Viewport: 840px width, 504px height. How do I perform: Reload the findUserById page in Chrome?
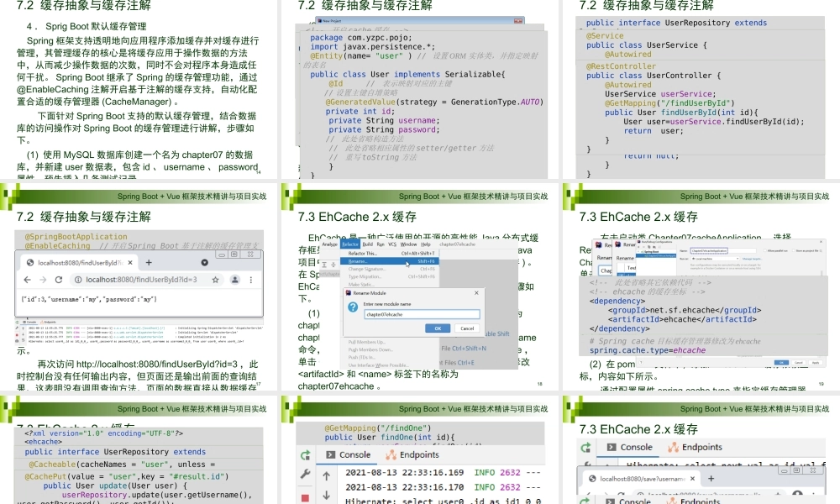coord(59,279)
